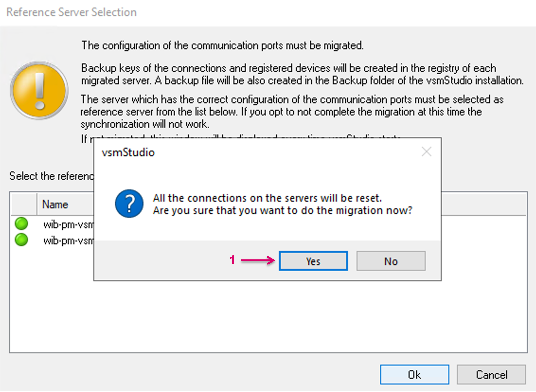Image resolution: width=536 pixels, height=392 pixels.
Task: Click the pink arrow pointing to Yes
Action: (258, 260)
